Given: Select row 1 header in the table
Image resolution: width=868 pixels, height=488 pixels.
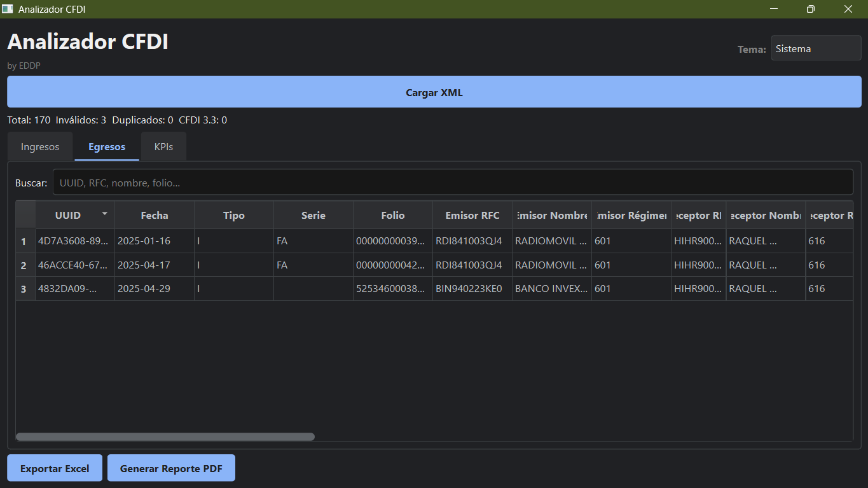Looking at the screenshot, I should 24,242.
